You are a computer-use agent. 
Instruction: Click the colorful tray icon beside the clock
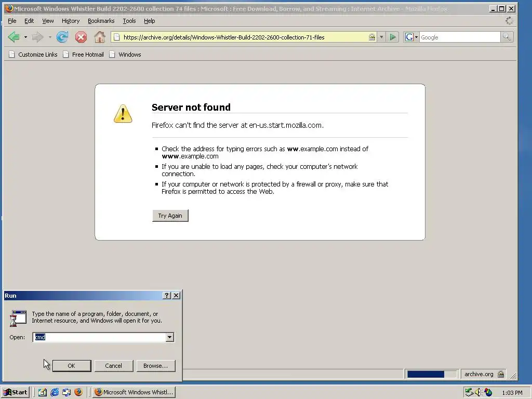coord(488,392)
